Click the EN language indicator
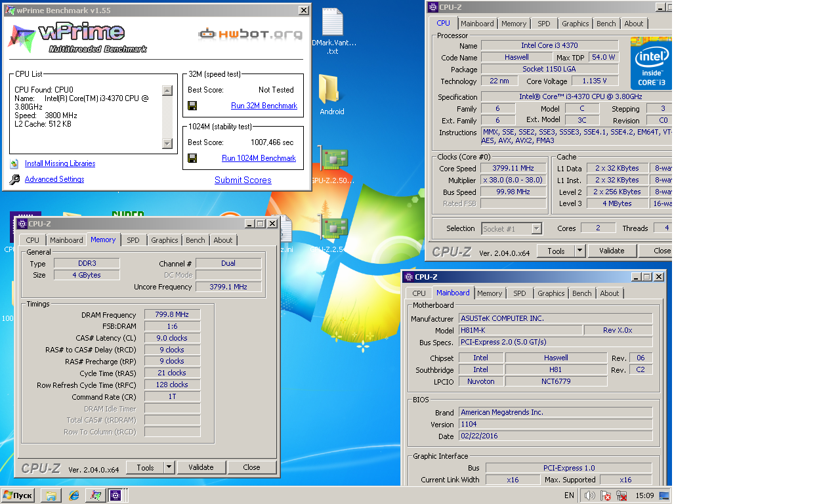Viewport: 840px width, 504px height. (x=569, y=496)
